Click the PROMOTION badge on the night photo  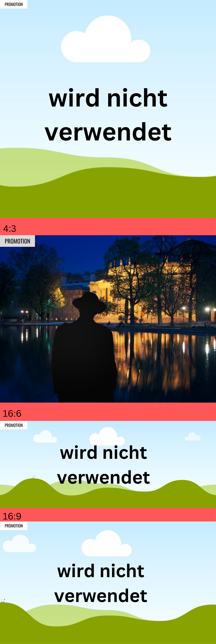(x=17, y=241)
